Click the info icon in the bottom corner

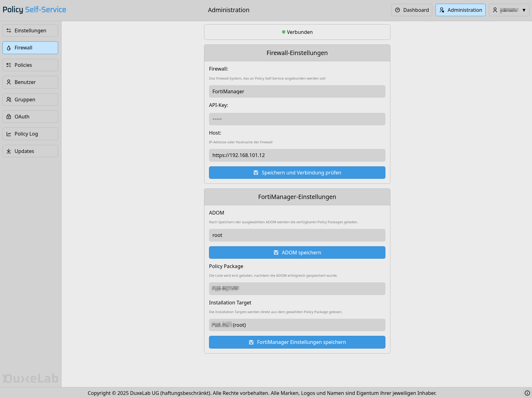(527, 393)
